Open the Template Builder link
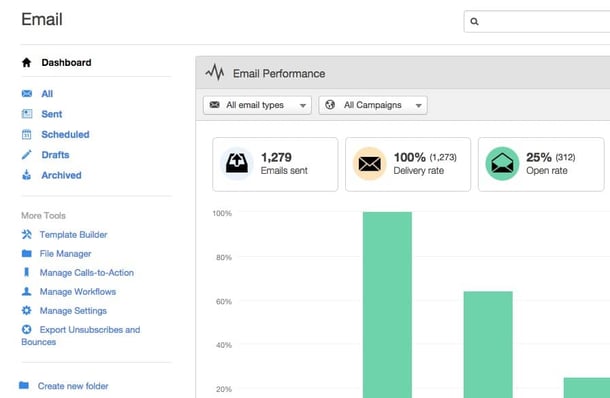Viewport: 610px width, 398px height. (x=74, y=235)
